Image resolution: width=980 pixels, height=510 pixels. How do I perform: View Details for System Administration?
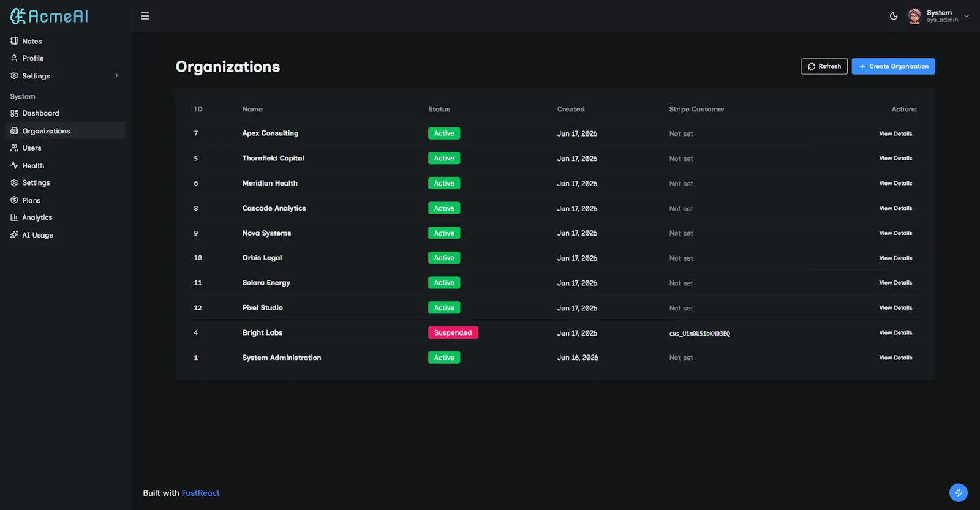pyautogui.click(x=895, y=358)
